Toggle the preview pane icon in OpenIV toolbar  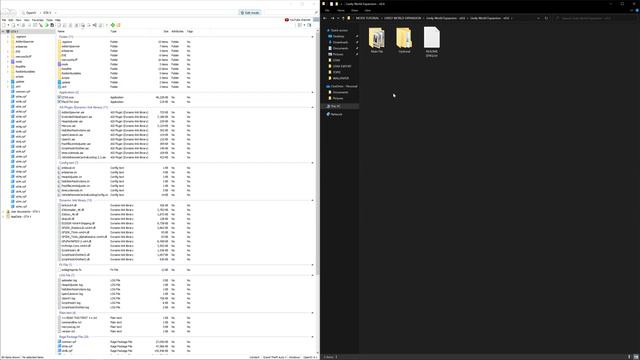click(x=309, y=25)
